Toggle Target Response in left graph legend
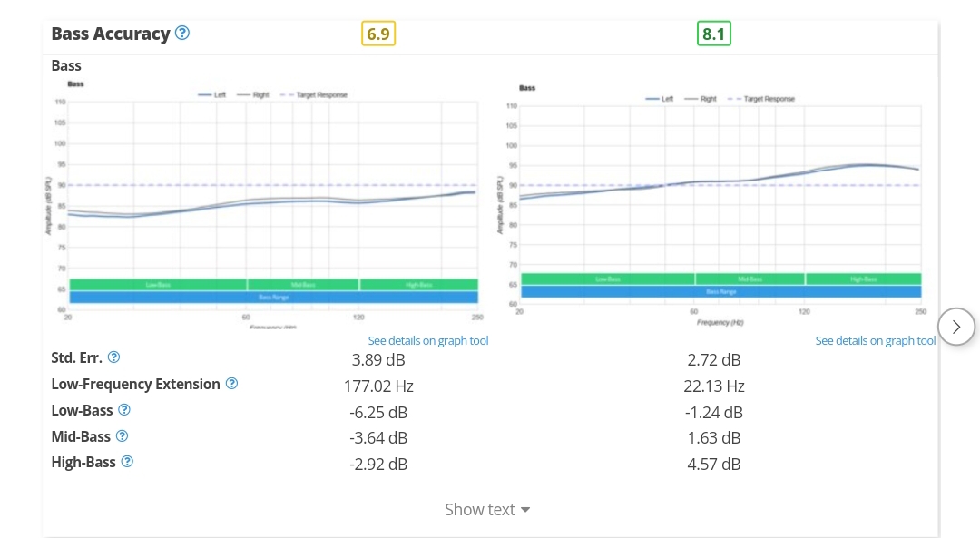The width and height of the screenshot is (980, 538). click(x=314, y=95)
